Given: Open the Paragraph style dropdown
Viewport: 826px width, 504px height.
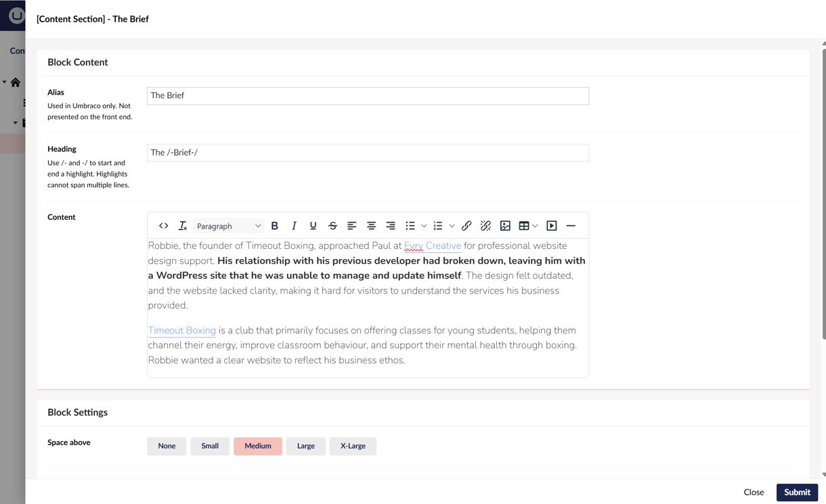Looking at the screenshot, I should [x=228, y=225].
